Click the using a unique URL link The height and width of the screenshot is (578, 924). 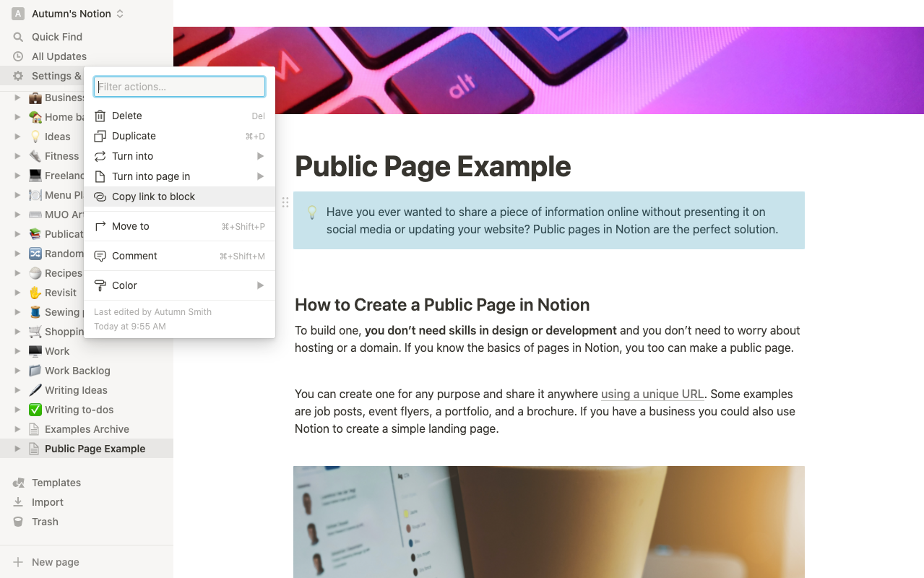click(652, 394)
